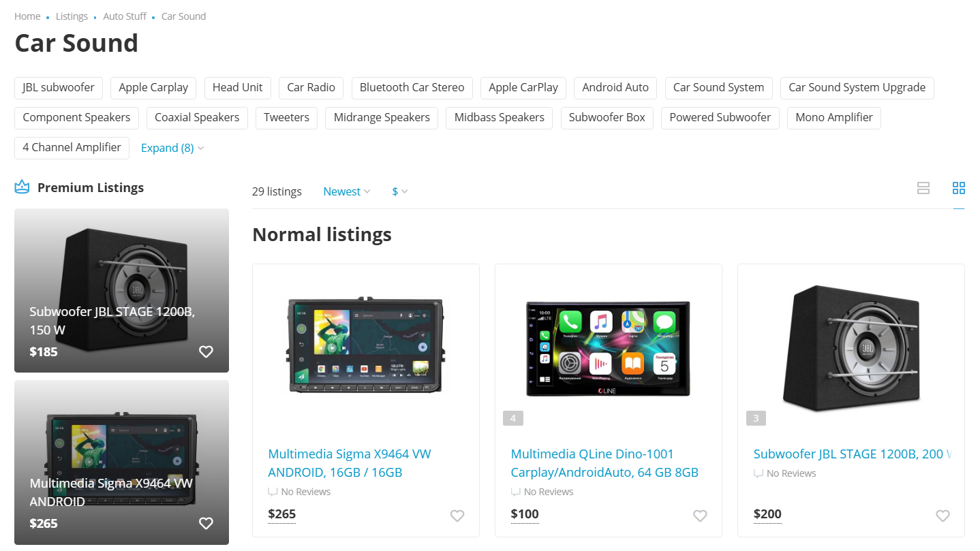Click heart icon on $200 JBL subwoofer listing
This screenshot has width=980, height=551.
(x=943, y=516)
